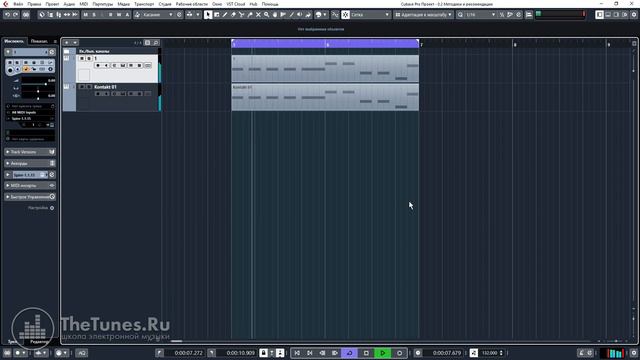Expand the MIDI-инсерты section

pos(30,185)
